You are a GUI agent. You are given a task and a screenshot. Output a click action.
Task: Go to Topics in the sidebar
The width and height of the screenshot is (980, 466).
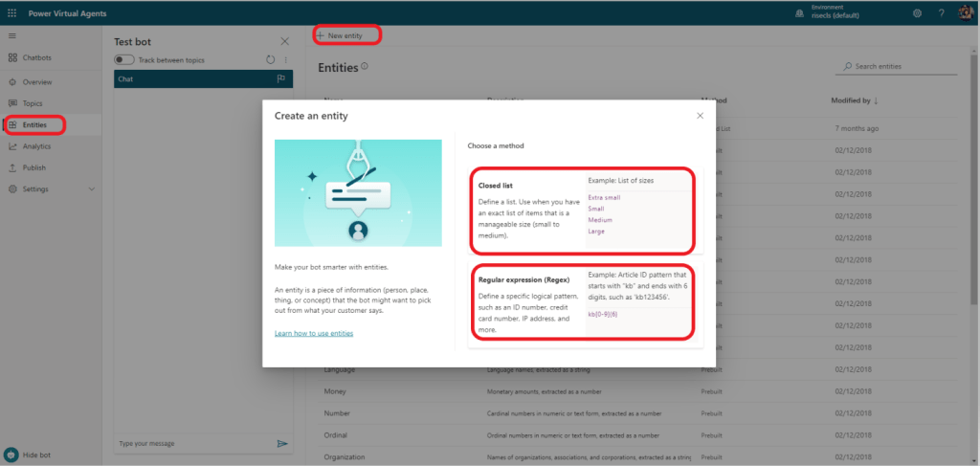(x=33, y=103)
